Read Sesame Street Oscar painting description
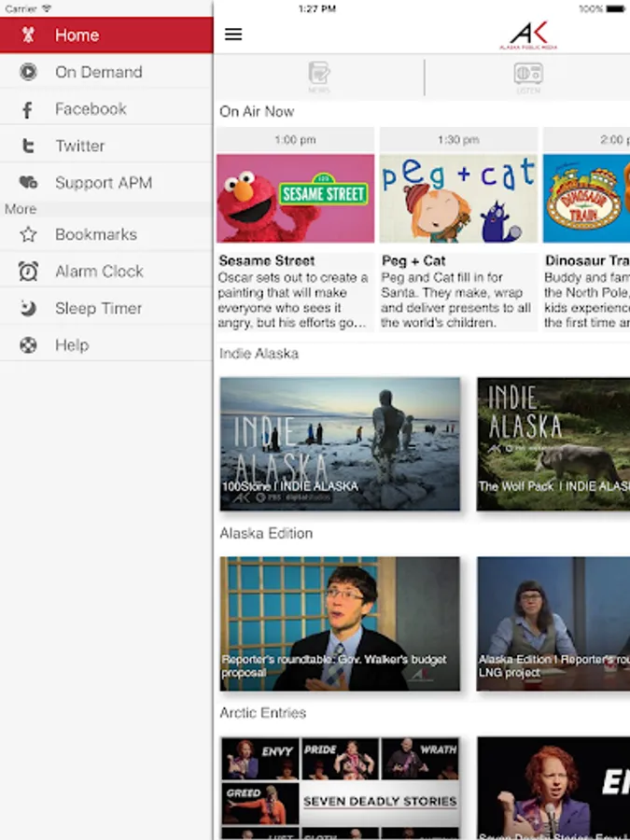The height and width of the screenshot is (840, 630). pyautogui.click(x=293, y=300)
